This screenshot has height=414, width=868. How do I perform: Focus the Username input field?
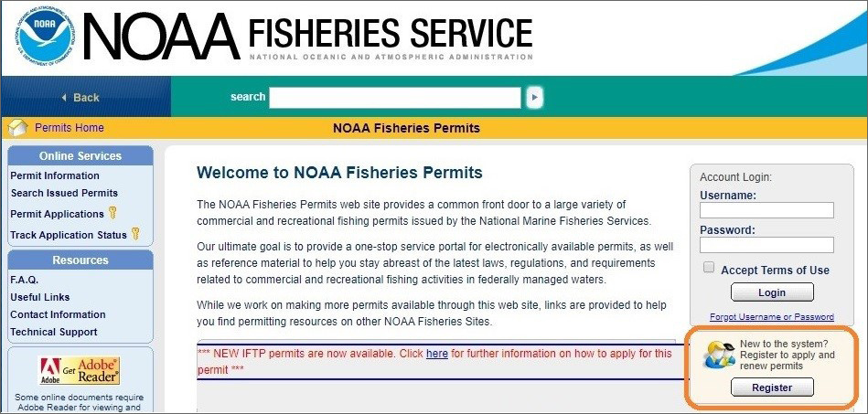pyautogui.click(x=766, y=210)
